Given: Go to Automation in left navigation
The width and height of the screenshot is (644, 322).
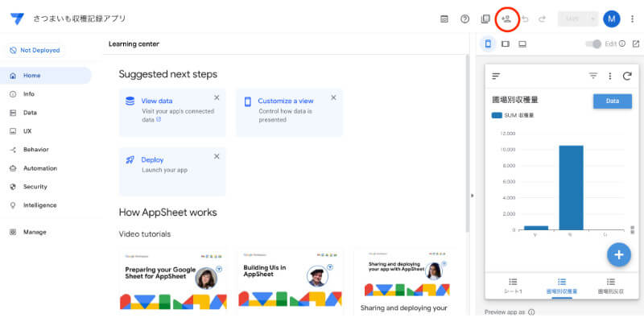Looking at the screenshot, I should (x=39, y=168).
